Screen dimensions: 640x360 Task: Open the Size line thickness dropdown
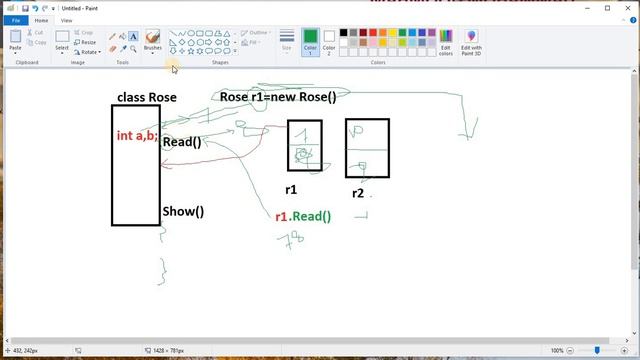pyautogui.click(x=287, y=42)
